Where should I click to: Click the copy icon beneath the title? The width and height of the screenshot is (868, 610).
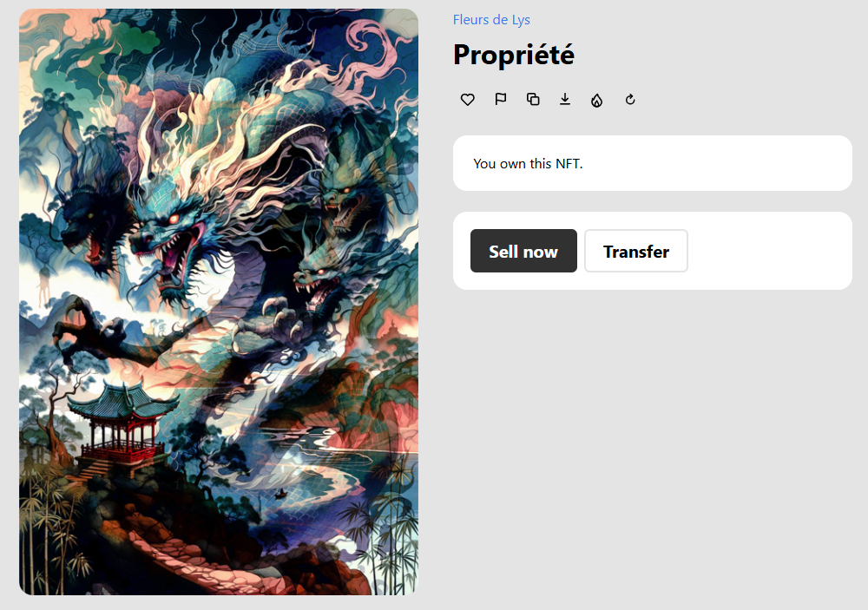coord(533,99)
